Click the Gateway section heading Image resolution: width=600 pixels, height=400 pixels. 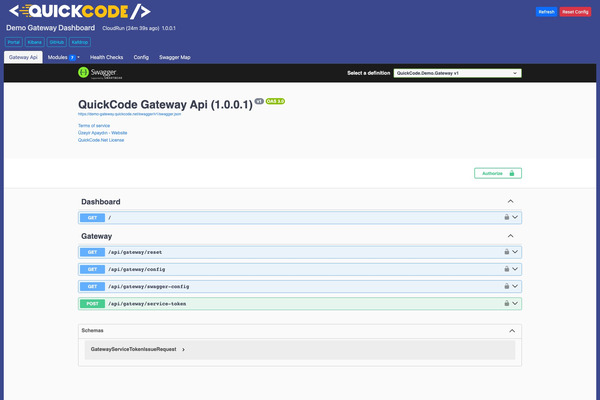tap(96, 236)
